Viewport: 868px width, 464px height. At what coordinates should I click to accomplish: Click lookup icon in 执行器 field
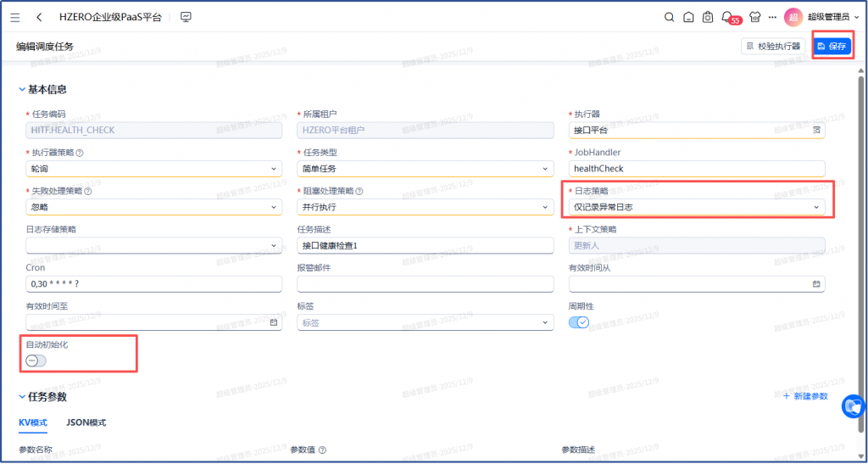pos(816,131)
